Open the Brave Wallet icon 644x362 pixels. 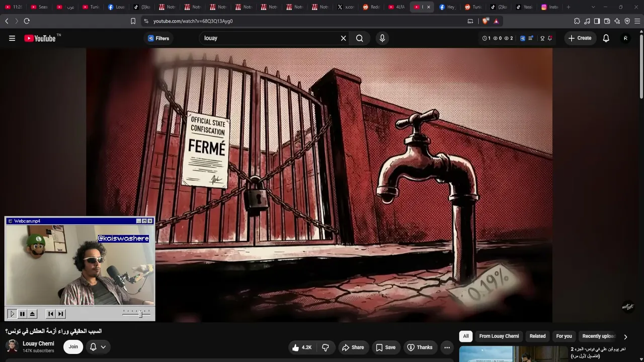(x=607, y=21)
